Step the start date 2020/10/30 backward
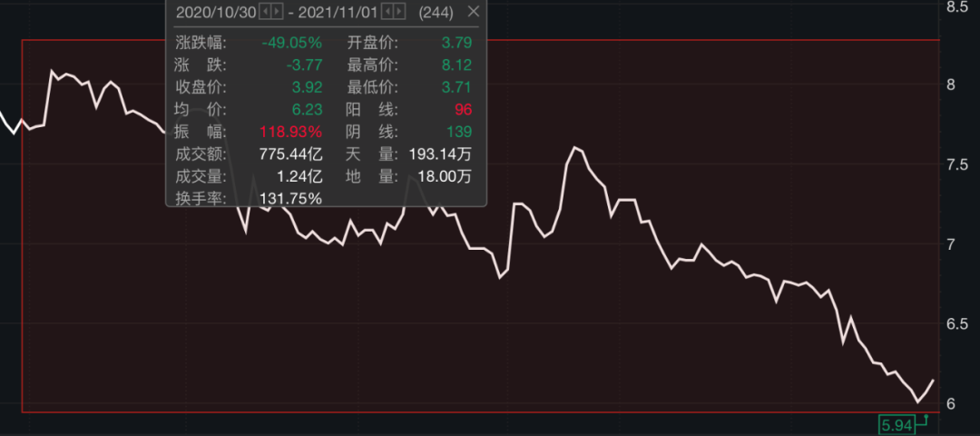 [265, 12]
